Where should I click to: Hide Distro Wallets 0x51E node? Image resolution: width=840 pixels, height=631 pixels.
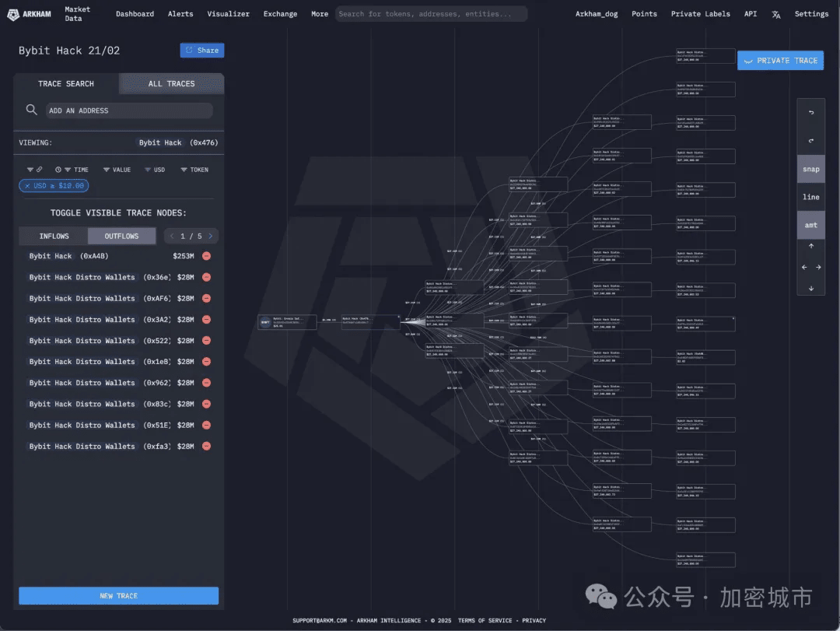click(x=206, y=425)
